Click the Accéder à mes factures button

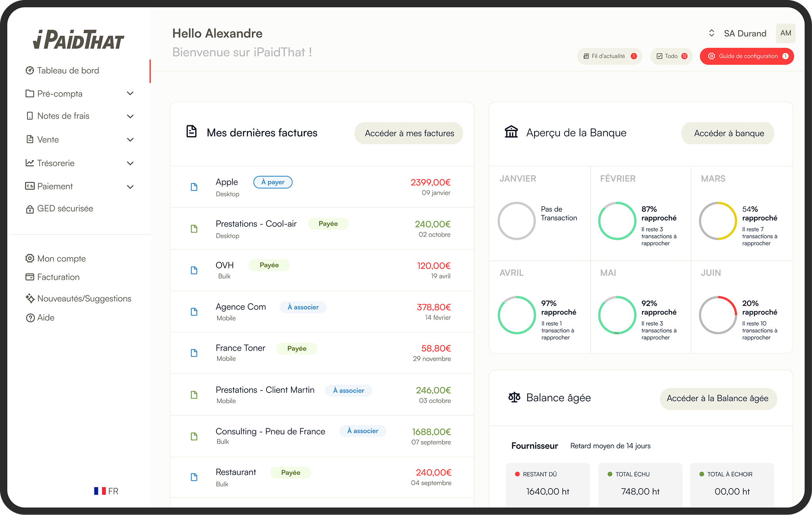tap(408, 133)
